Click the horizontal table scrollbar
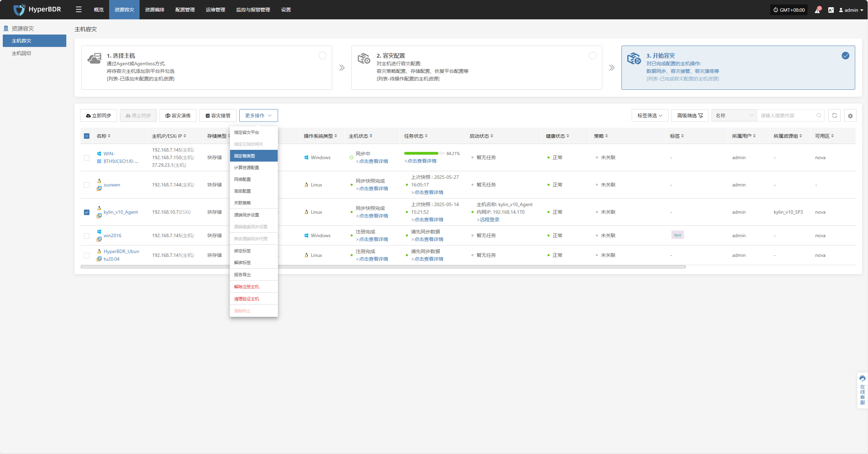Screen dimensions: 868x454 [x=383, y=267]
